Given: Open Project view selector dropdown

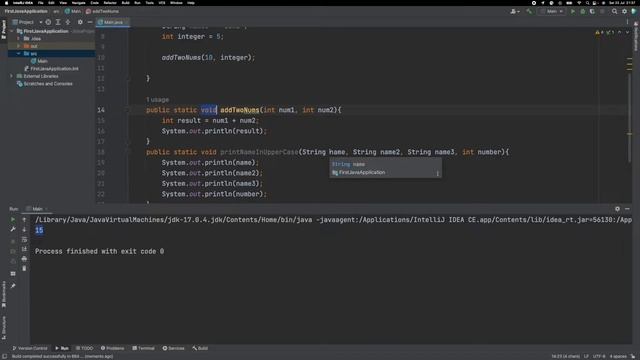Looking at the screenshot, I should 27,22.
